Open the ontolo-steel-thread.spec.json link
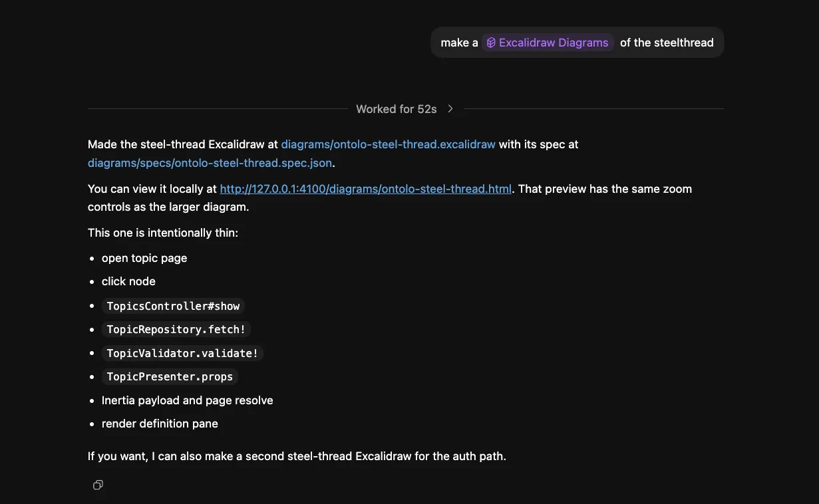Viewport: 819px width, 504px height. (210, 163)
